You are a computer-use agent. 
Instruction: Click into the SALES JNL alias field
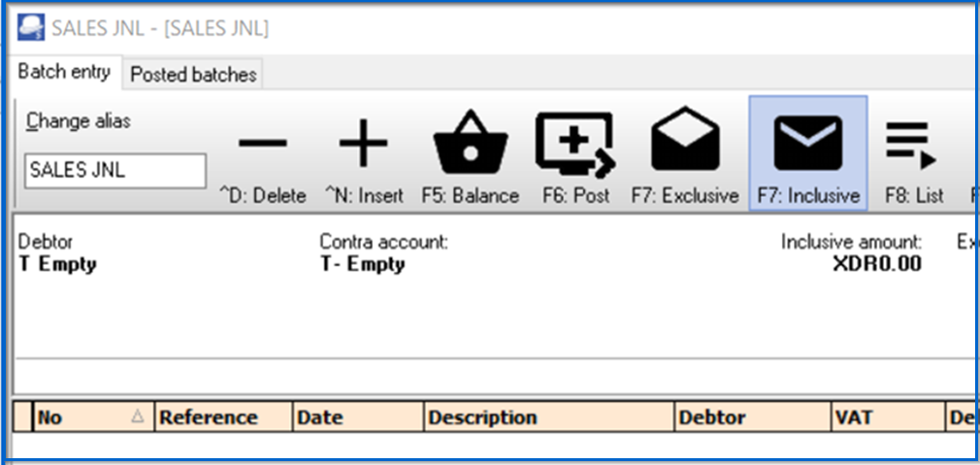(114, 170)
